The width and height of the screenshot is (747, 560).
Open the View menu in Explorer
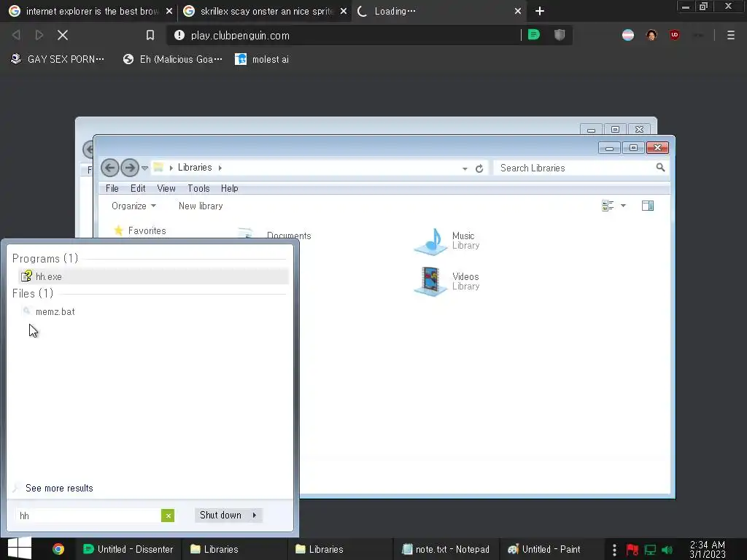click(166, 189)
